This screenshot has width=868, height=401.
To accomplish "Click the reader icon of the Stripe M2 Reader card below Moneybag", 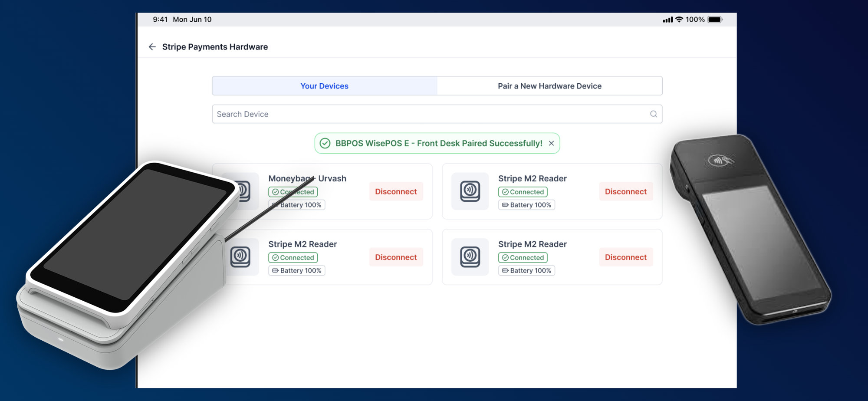I will click(x=240, y=257).
